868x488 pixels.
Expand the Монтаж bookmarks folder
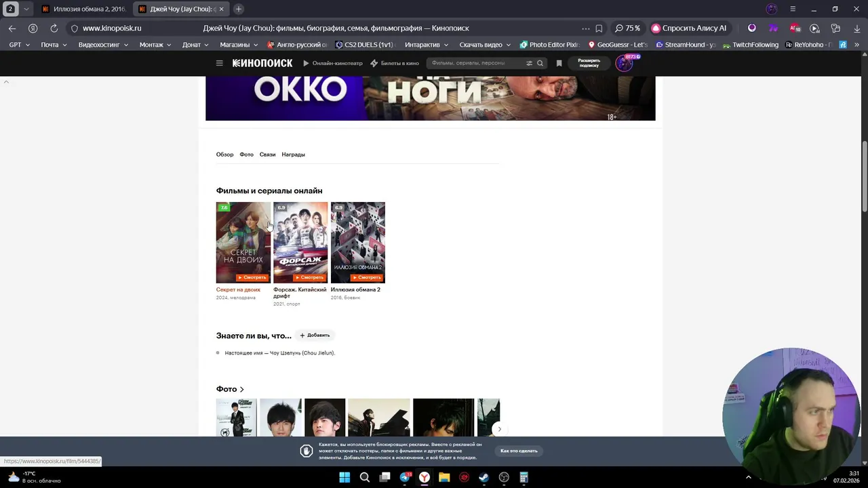[155, 45]
